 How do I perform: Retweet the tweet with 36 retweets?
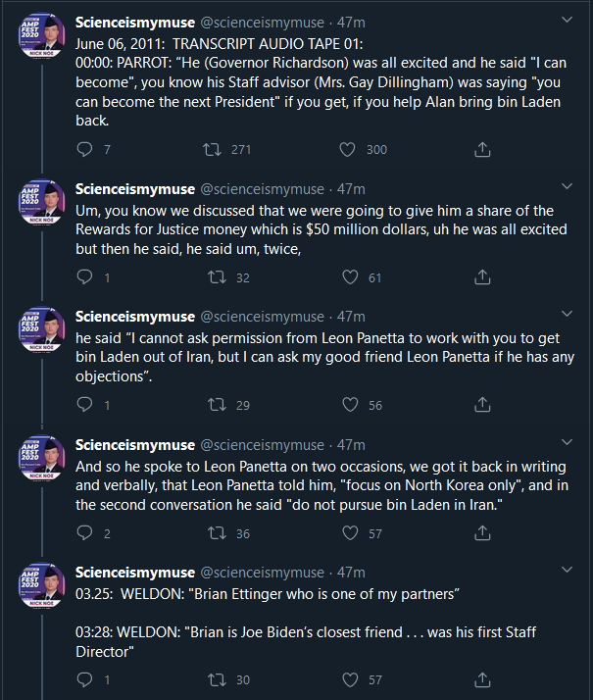218,533
